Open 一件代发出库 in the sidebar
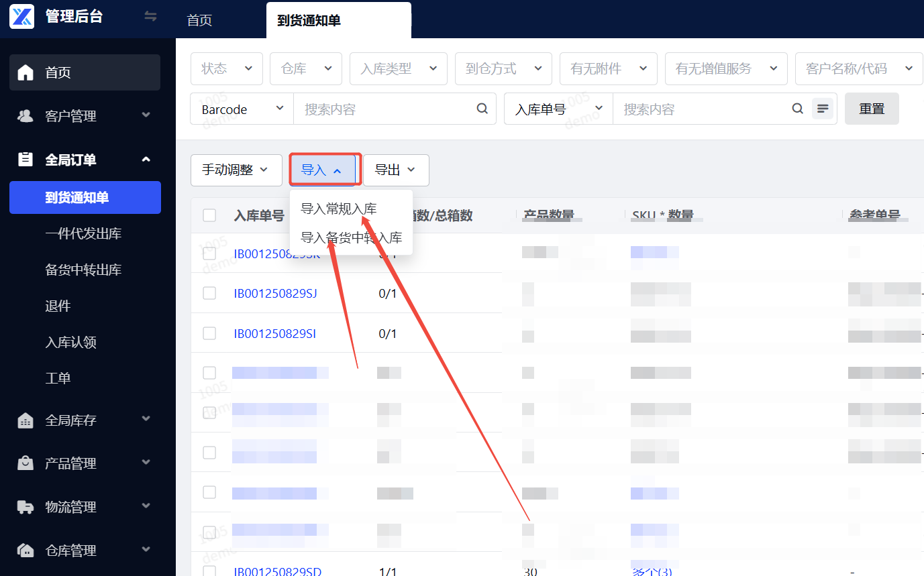 (83, 233)
